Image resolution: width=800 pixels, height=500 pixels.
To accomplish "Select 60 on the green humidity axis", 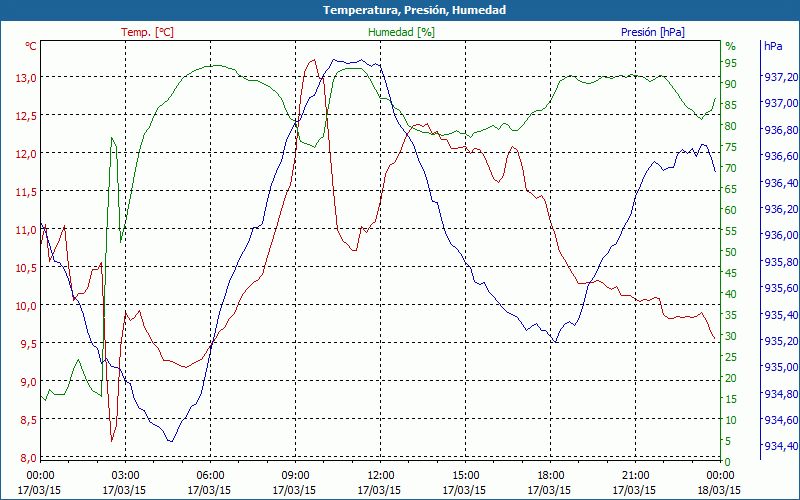I will pyautogui.click(x=731, y=210).
